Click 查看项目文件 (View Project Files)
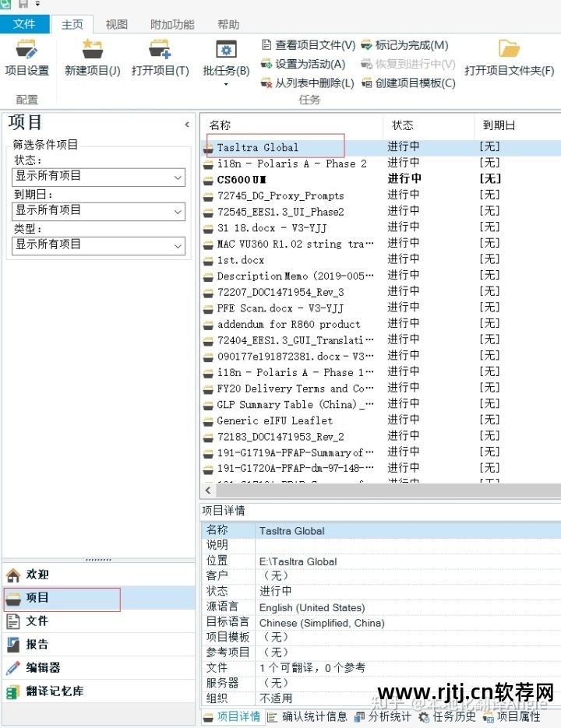The height and width of the screenshot is (728, 561). pyautogui.click(x=308, y=45)
